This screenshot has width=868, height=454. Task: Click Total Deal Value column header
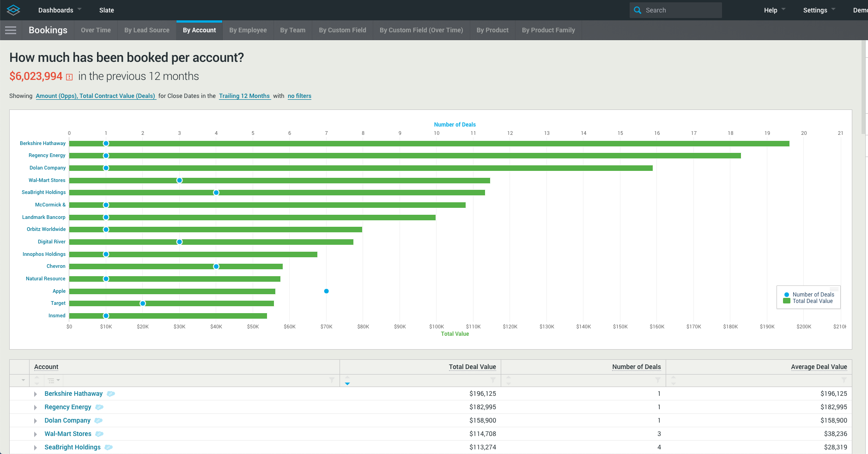472,367
